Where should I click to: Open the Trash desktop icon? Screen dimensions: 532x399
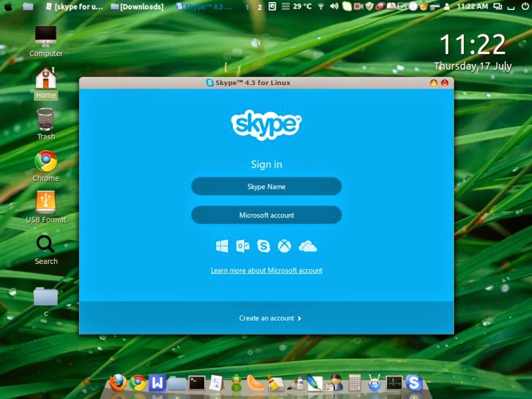point(46,124)
